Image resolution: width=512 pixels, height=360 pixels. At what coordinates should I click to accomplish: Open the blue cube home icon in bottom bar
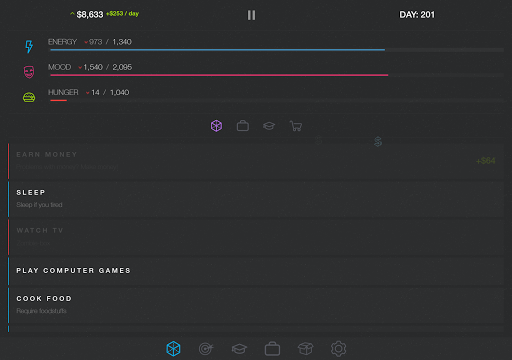click(173, 349)
